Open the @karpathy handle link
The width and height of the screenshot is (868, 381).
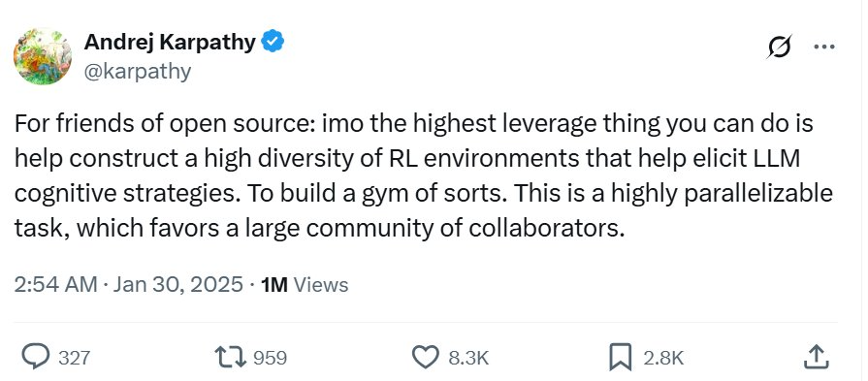click(138, 72)
